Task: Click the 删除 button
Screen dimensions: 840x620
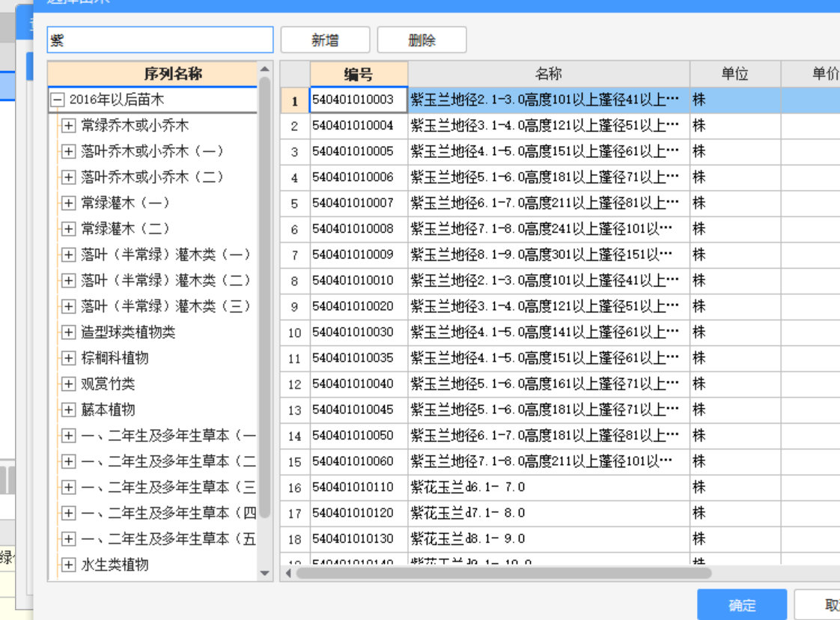Action: point(421,40)
